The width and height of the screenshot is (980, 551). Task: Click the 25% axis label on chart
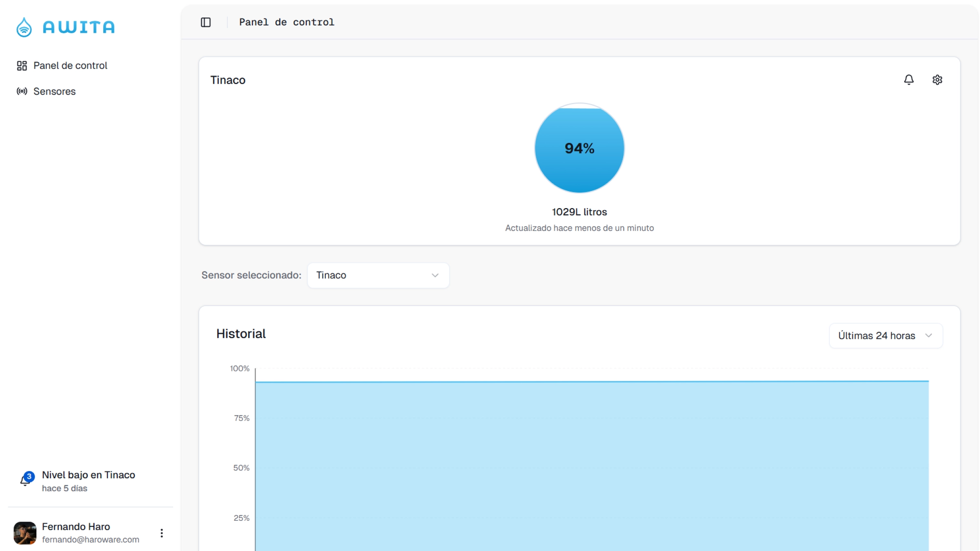tap(241, 518)
